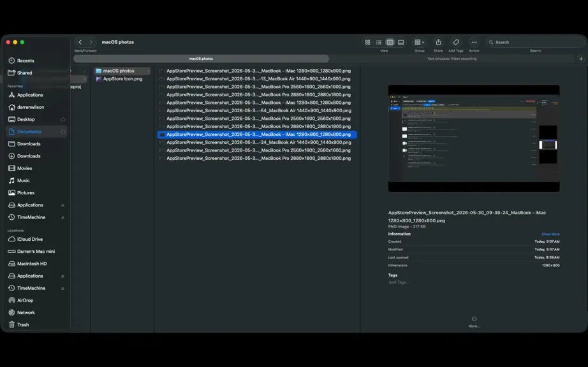This screenshot has height=367, width=588.
Task: Switch to column view
Action: pos(390,42)
